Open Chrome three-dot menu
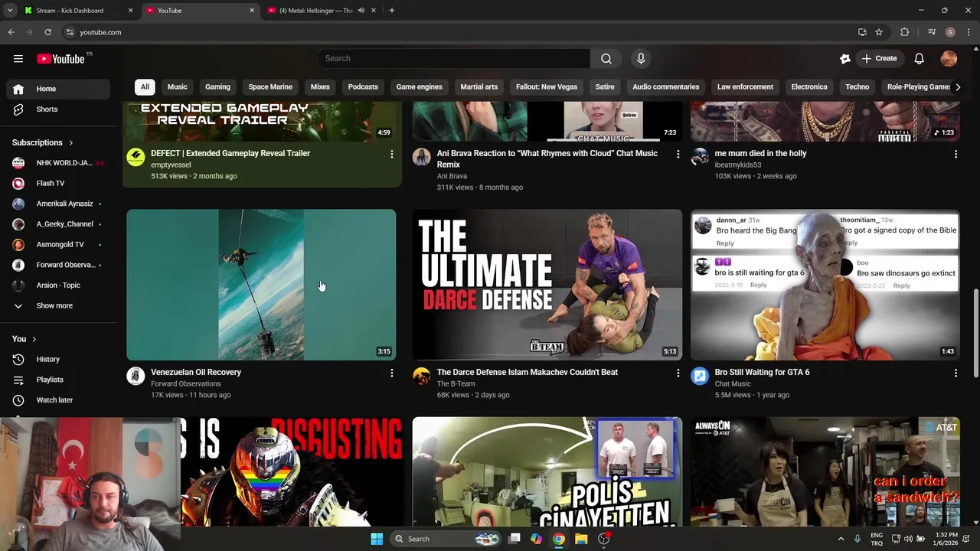 969,32
